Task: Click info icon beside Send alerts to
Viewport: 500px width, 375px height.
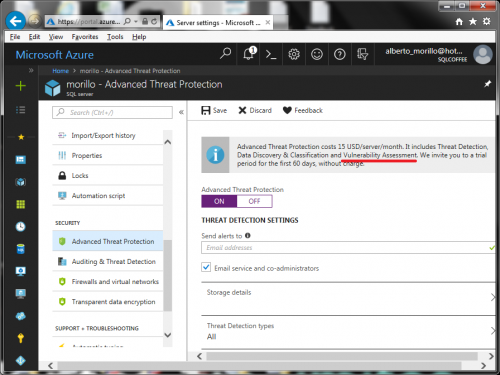Action: pos(248,236)
